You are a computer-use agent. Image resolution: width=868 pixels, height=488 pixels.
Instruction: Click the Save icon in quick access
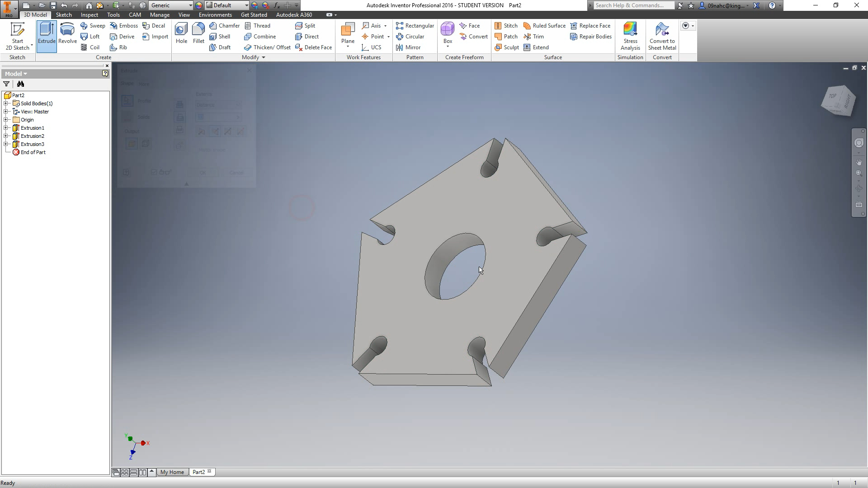[x=53, y=5]
